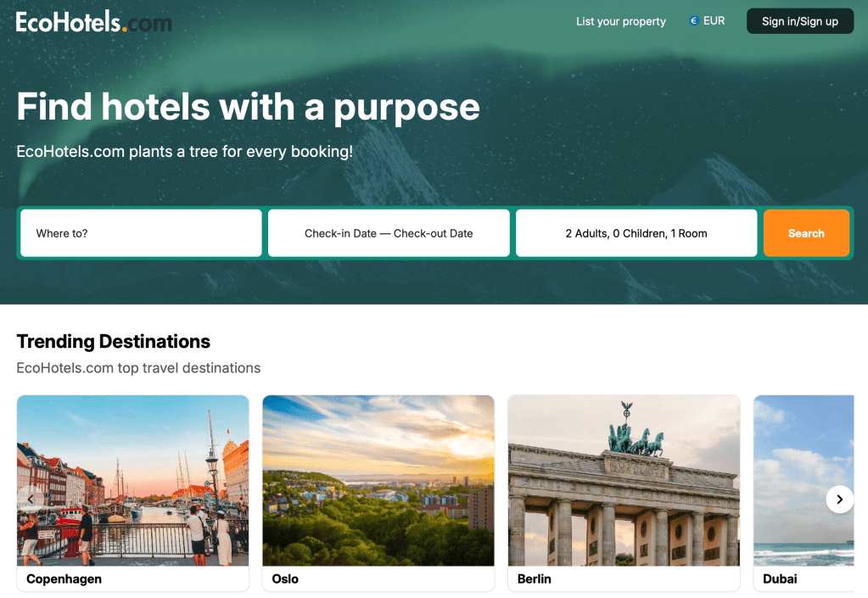The width and height of the screenshot is (868, 598).
Task: Click the Berlin label text
Action: pos(535,579)
